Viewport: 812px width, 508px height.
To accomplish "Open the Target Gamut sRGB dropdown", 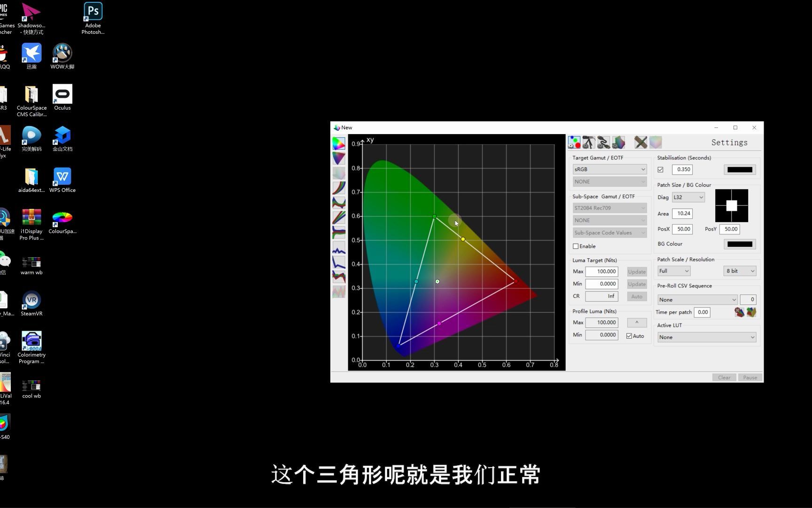I will tap(609, 169).
